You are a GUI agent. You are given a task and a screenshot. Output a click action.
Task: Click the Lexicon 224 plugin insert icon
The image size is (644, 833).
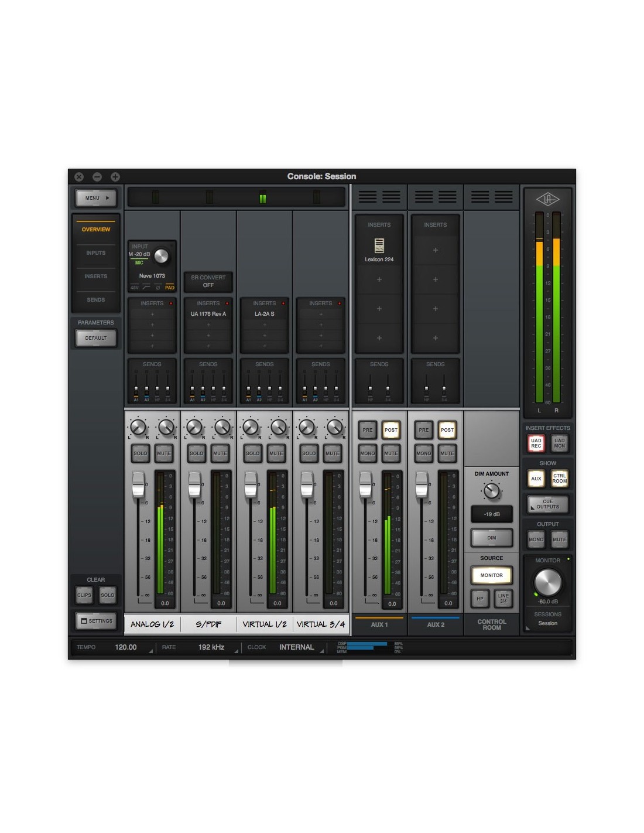click(x=379, y=245)
